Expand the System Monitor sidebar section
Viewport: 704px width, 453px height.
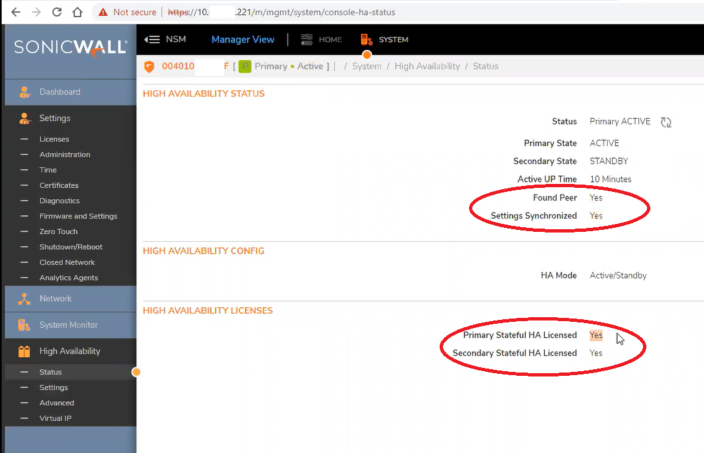68,325
